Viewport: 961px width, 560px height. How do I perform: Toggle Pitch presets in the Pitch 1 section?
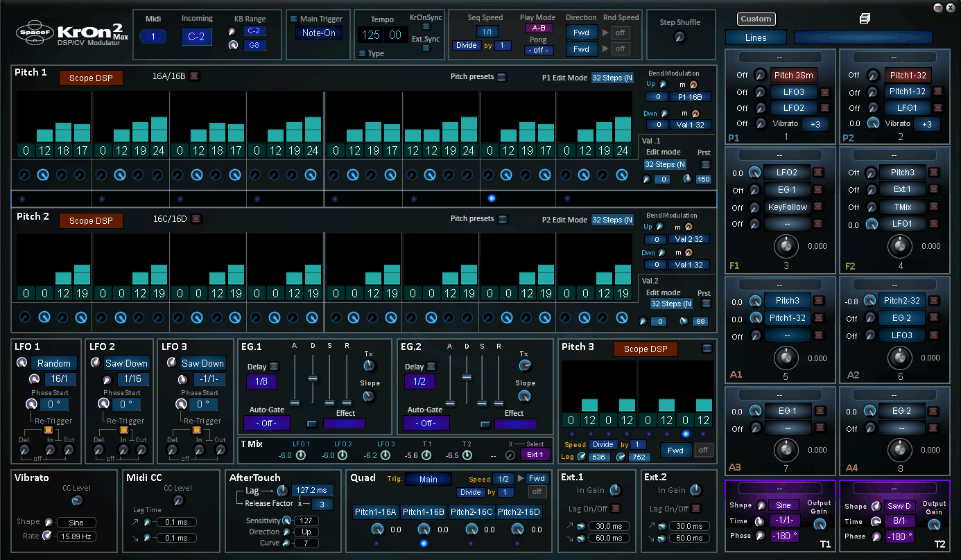[502, 77]
